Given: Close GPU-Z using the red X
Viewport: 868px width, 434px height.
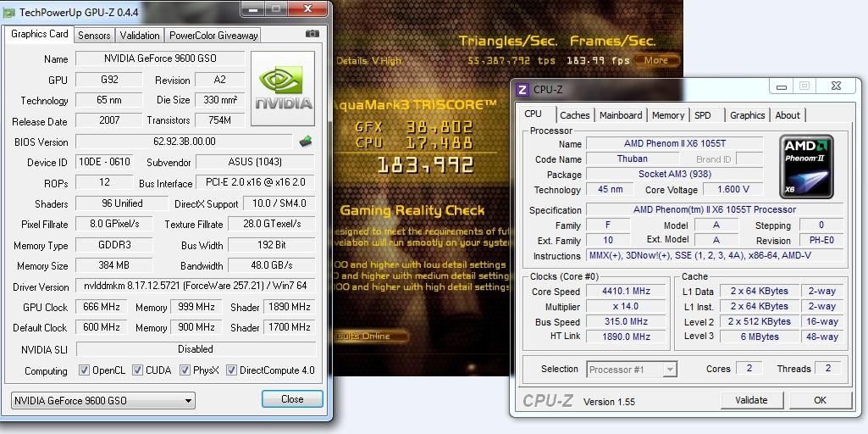Looking at the screenshot, I should [307, 8].
